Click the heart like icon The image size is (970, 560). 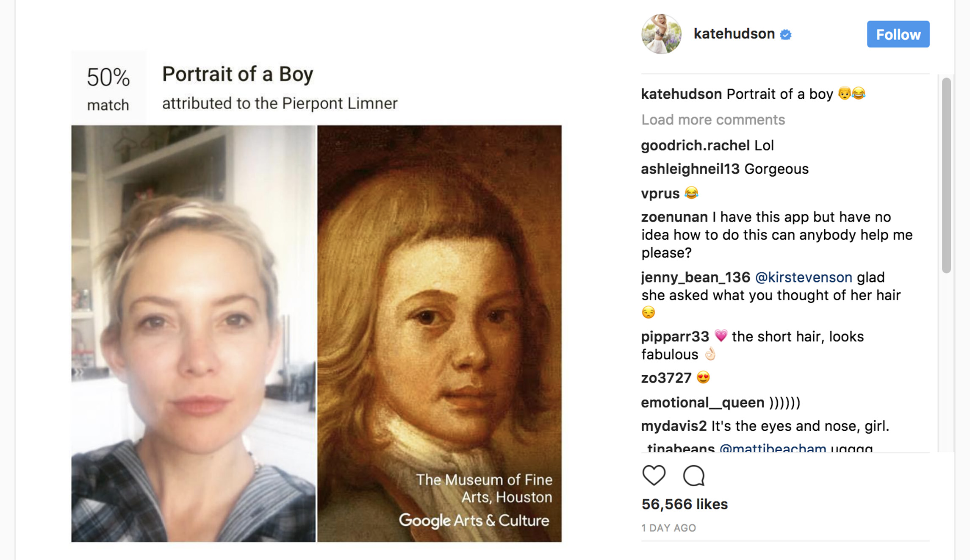click(654, 475)
